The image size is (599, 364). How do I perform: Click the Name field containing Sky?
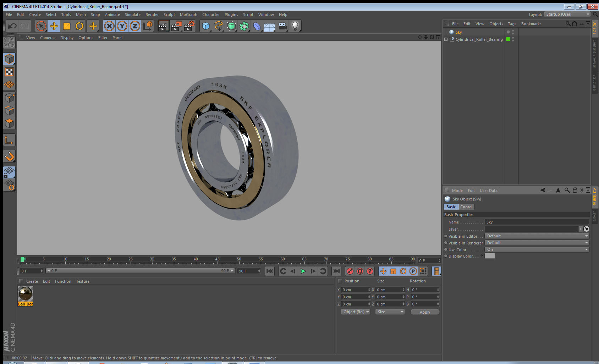tap(537, 222)
